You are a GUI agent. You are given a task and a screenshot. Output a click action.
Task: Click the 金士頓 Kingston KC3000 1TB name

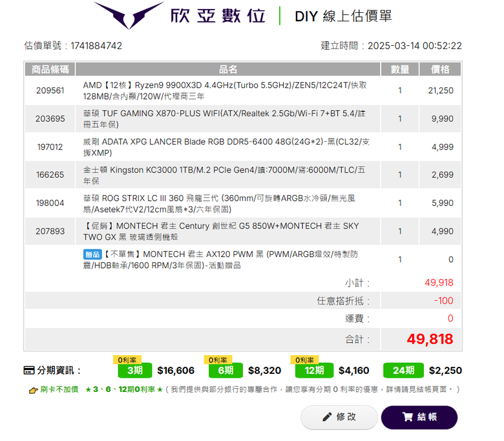pos(224,175)
